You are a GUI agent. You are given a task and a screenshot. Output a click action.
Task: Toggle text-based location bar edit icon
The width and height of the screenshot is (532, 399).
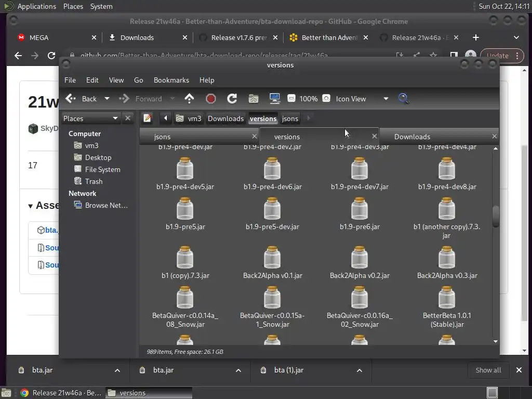click(148, 118)
